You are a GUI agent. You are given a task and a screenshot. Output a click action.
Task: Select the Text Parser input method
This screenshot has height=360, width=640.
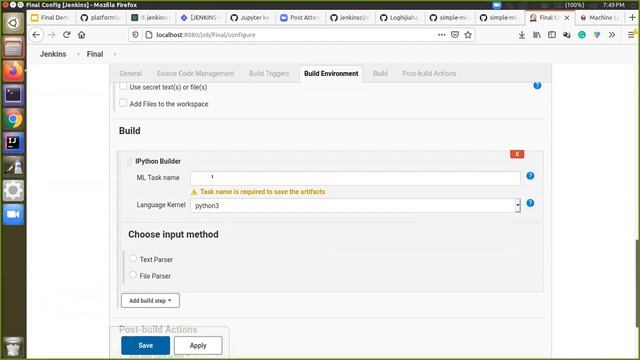[x=133, y=258]
